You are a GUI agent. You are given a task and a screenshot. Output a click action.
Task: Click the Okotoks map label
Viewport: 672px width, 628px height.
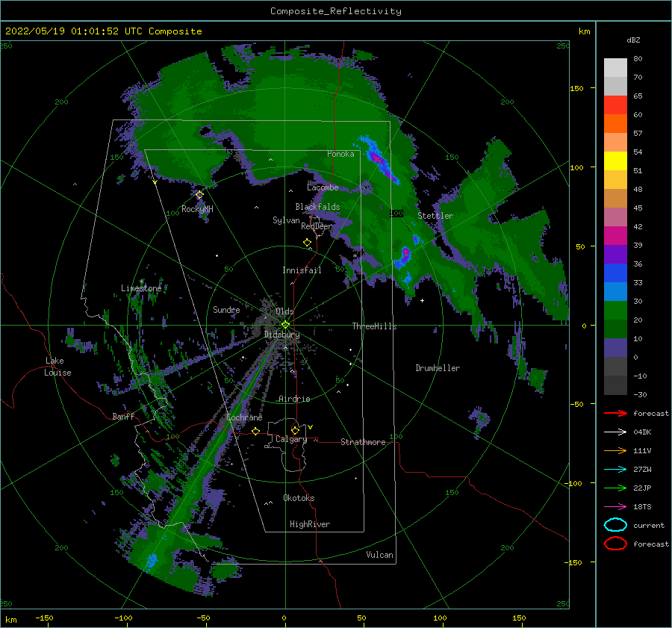pyautogui.click(x=299, y=498)
